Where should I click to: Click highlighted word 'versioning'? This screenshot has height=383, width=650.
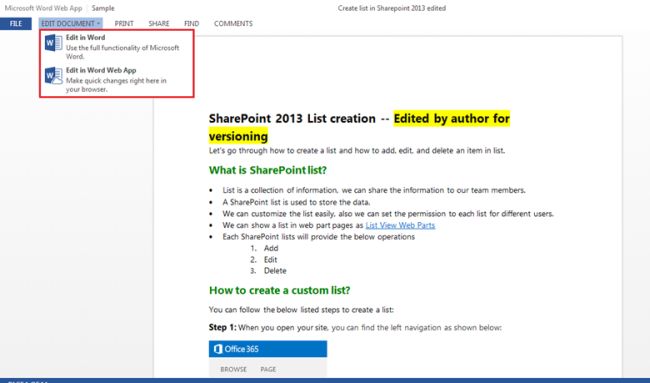point(238,136)
